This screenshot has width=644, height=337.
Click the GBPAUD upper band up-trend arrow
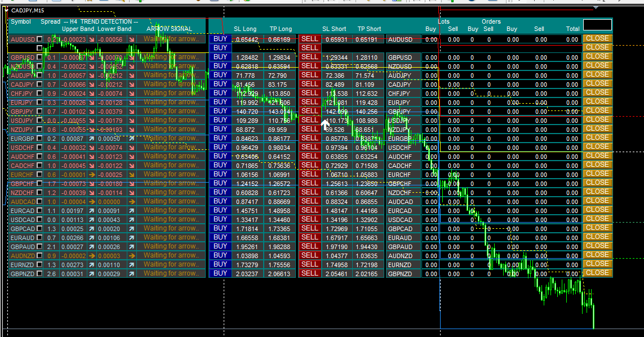pyautogui.click(x=91, y=247)
